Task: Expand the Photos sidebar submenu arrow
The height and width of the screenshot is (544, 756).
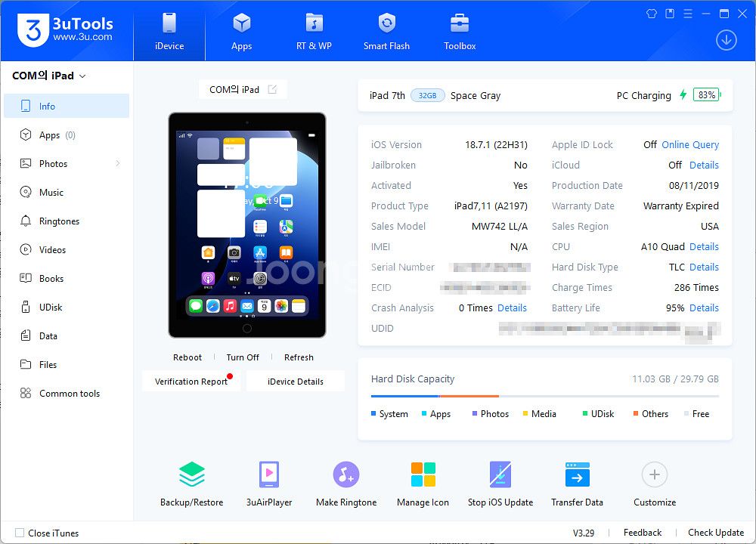Action: coord(118,164)
